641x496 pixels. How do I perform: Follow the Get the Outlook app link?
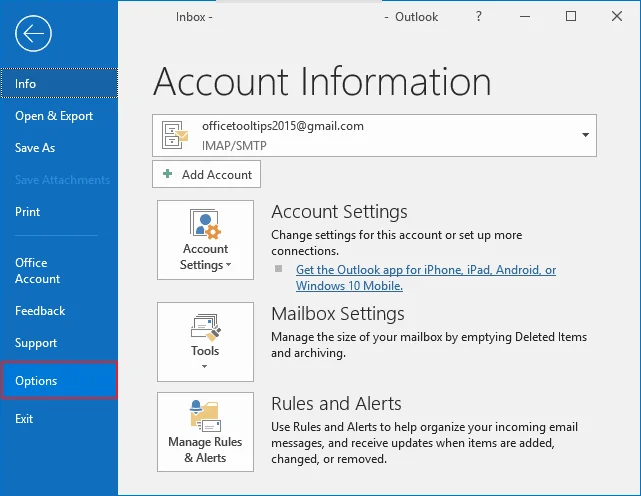point(426,278)
